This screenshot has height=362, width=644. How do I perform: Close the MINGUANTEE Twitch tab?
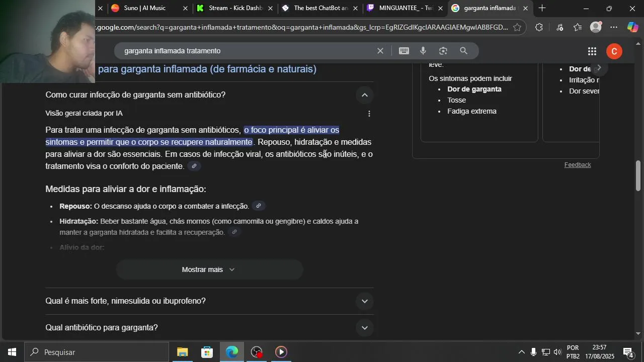point(440,9)
